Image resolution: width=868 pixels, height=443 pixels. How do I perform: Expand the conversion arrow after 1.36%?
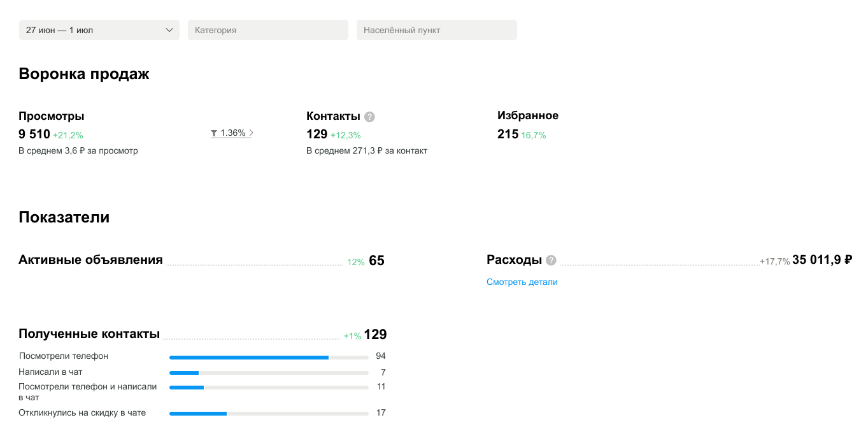(252, 133)
